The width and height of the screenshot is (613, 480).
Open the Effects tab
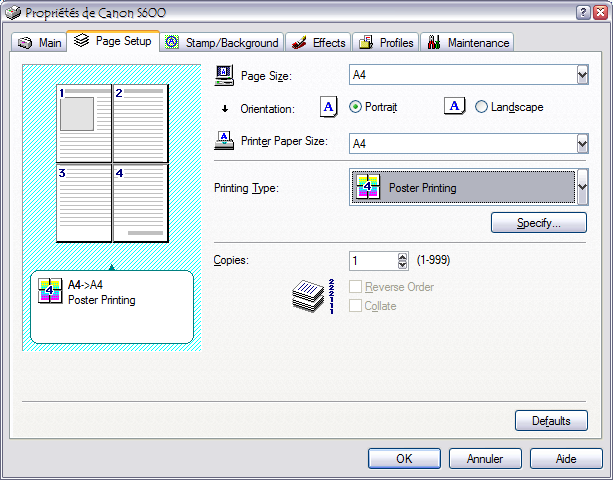[319, 43]
